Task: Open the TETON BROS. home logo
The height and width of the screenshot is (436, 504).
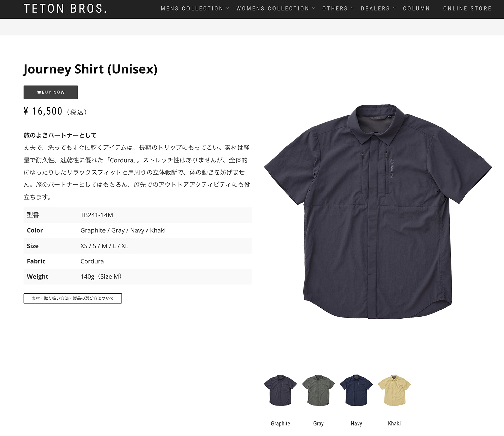Action: 66,9
